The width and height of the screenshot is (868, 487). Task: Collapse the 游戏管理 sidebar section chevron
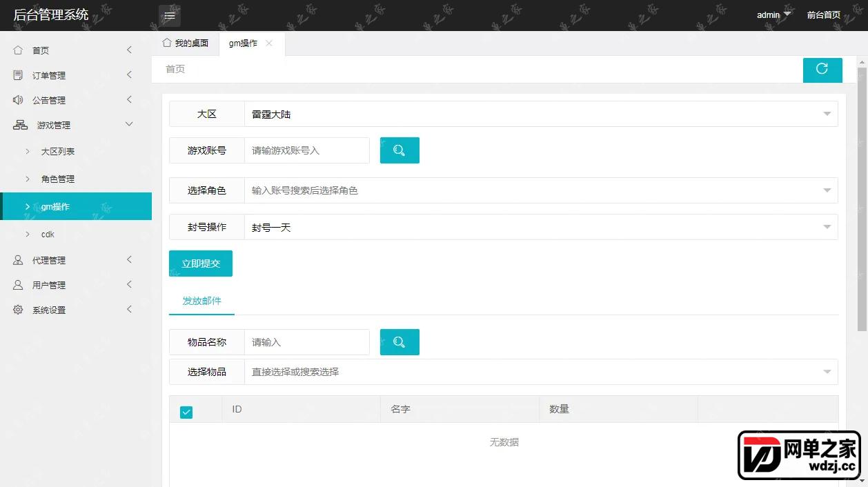coord(129,124)
